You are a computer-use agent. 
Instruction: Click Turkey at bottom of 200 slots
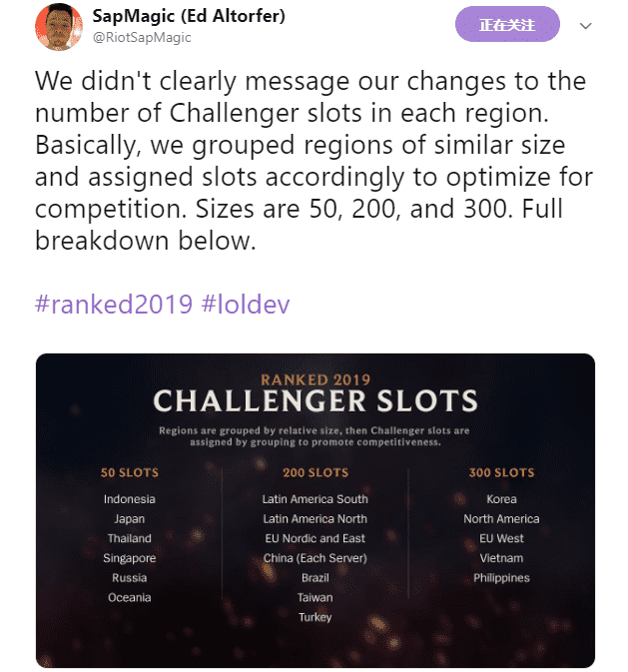pyautogui.click(x=315, y=617)
